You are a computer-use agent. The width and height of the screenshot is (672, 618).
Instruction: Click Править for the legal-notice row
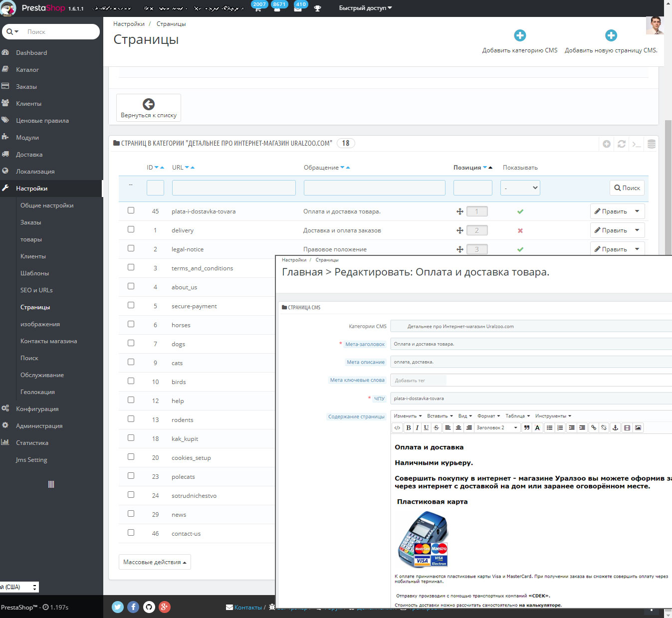point(611,249)
